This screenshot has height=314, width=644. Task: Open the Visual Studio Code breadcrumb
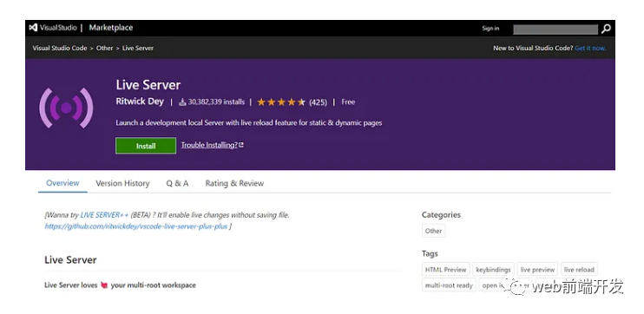point(60,48)
